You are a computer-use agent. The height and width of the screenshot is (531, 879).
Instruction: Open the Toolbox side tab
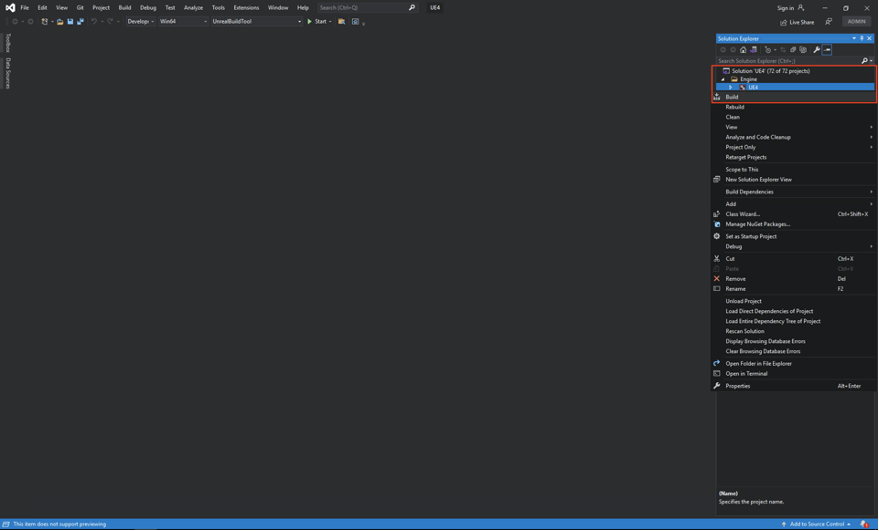[x=7, y=43]
